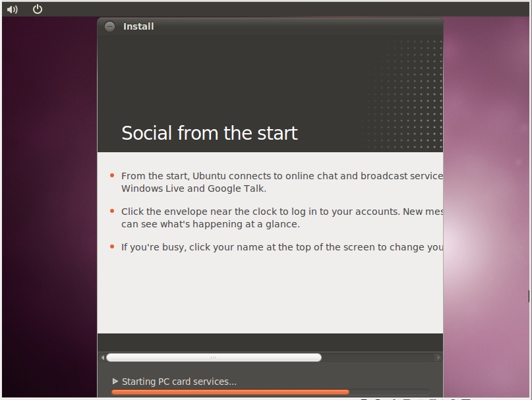532x400 pixels.
Task: Click the "If you're busy" bullet text
Action: [x=282, y=247]
